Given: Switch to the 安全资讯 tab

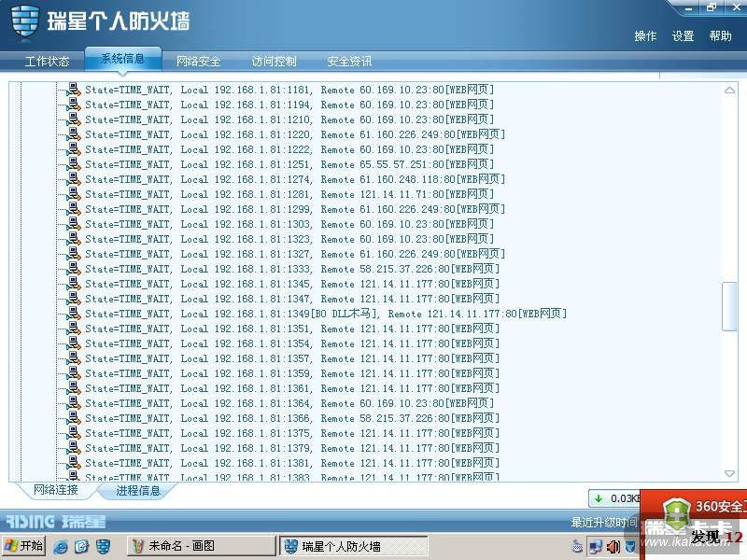Looking at the screenshot, I should pos(349,61).
